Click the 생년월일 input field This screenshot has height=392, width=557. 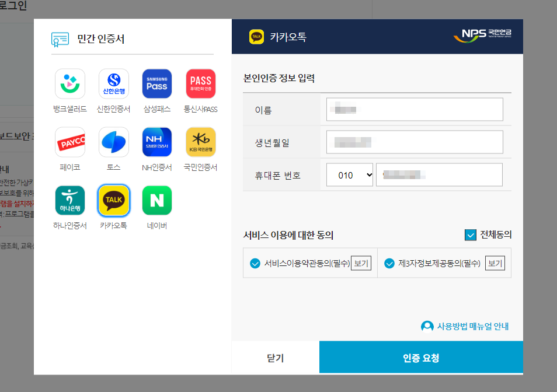415,142
